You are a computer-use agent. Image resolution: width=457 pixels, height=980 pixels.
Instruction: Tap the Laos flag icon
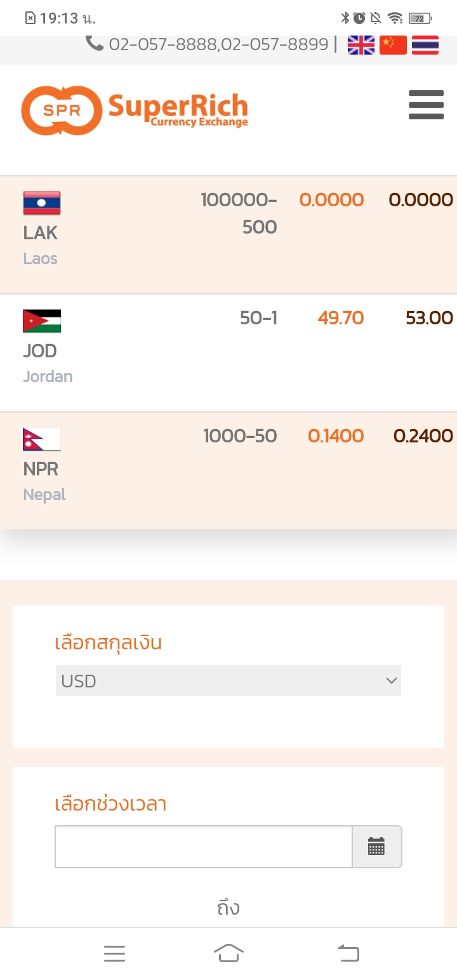[42, 202]
